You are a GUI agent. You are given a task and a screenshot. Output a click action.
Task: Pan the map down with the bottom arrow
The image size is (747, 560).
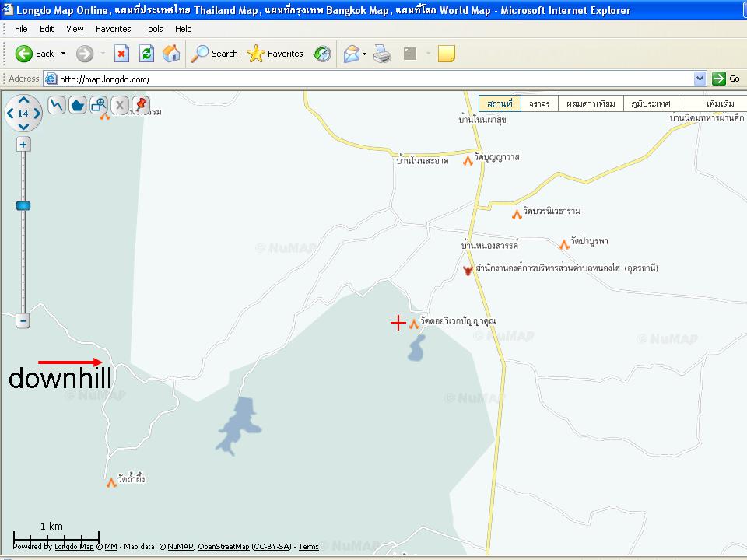23,126
